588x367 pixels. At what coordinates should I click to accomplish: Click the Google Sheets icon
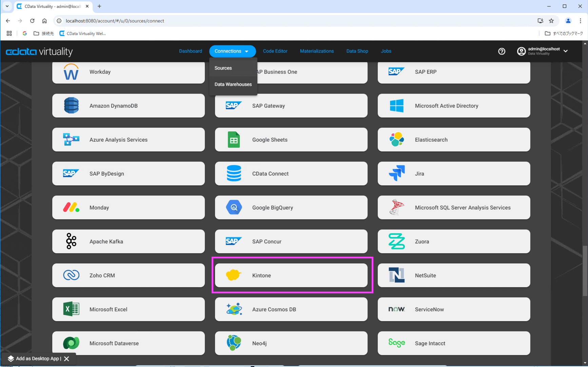click(234, 140)
